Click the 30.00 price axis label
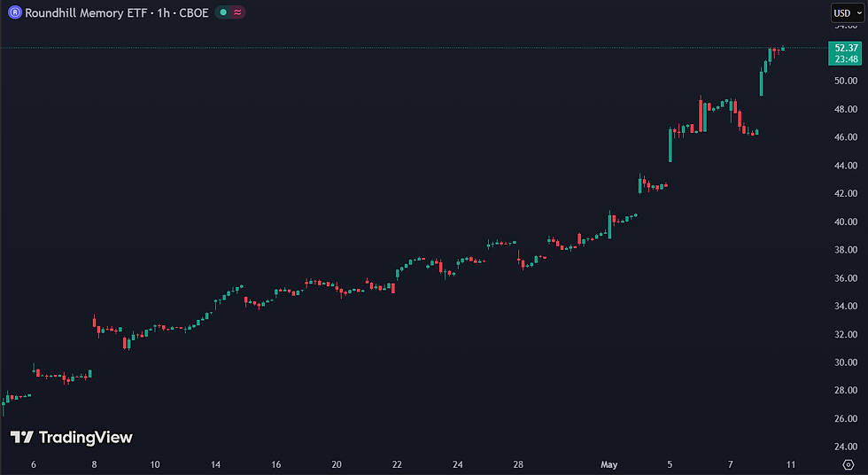Image resolution: width=868 pixels, height=475 pixels. point(846,362)
